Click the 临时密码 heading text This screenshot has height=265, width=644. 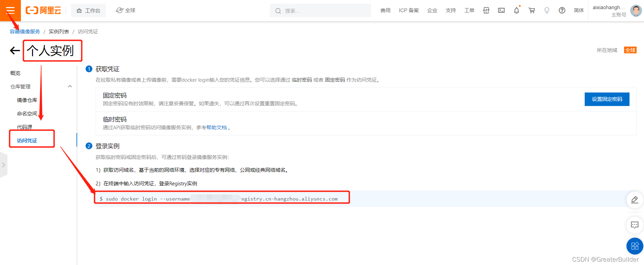point(115,120)
